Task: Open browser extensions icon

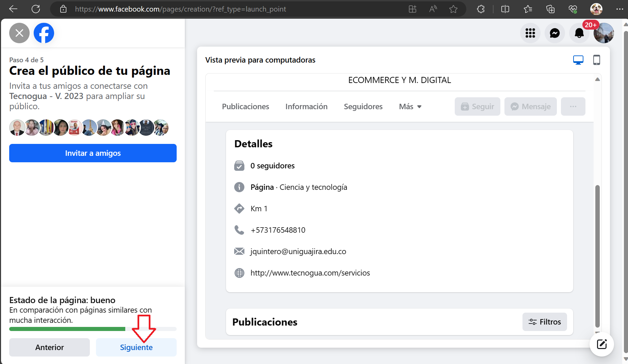Action: click(x=481, y=9)
